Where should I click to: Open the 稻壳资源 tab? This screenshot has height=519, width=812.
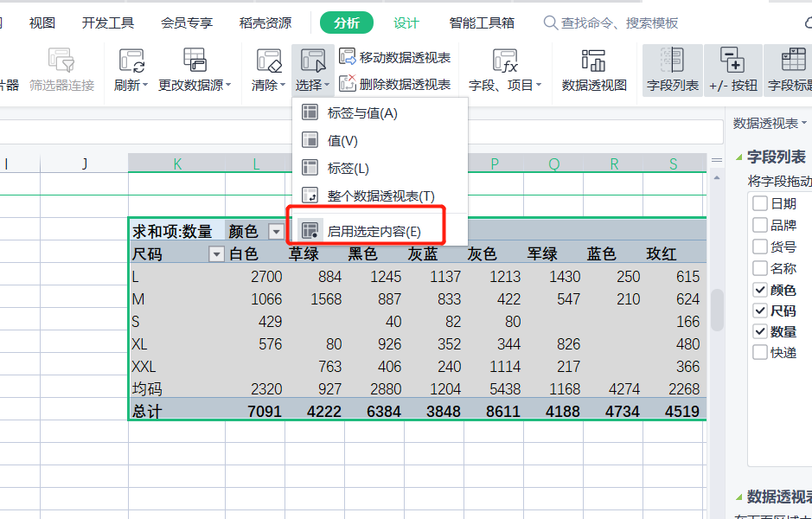(265, 22)
